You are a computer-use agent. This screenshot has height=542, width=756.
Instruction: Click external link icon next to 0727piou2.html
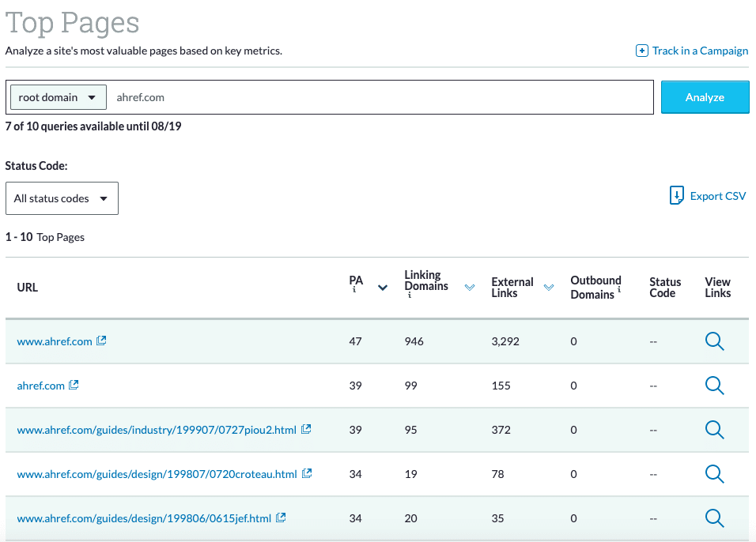coord(306,429)
